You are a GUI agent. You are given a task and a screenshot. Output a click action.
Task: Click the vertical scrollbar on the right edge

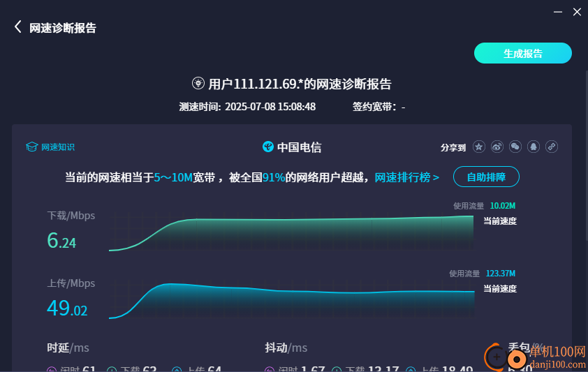586,156
